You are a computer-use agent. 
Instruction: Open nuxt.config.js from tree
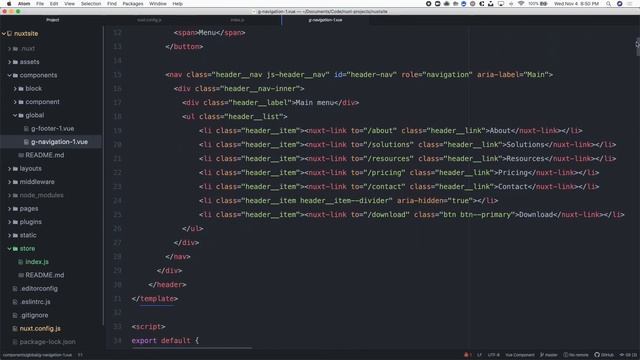[x=40, y=329]
